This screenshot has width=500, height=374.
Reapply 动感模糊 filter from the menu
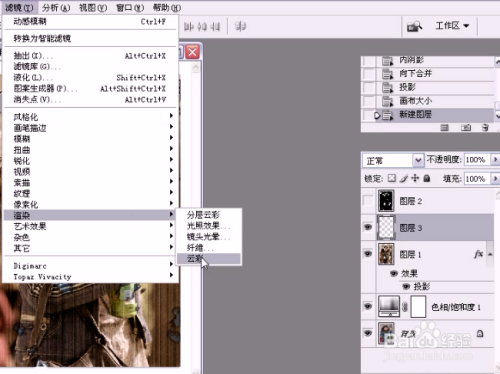point(90,22)
